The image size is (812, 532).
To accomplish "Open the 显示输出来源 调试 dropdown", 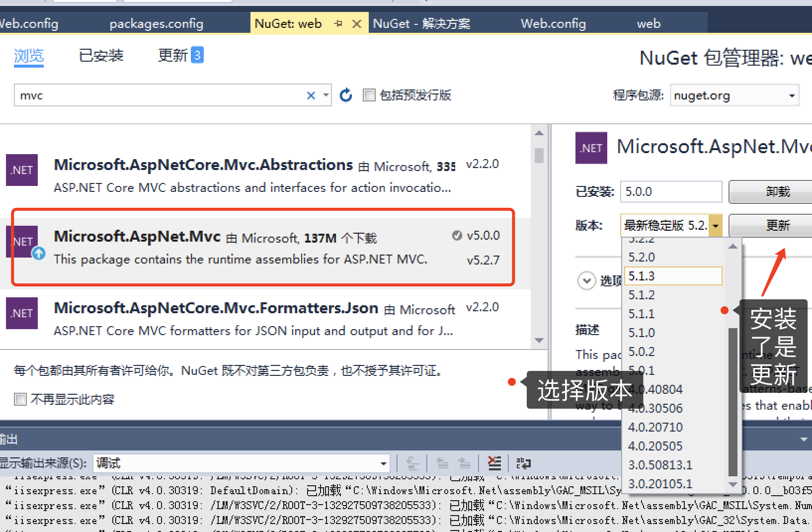I will click(x=383, y=463).
